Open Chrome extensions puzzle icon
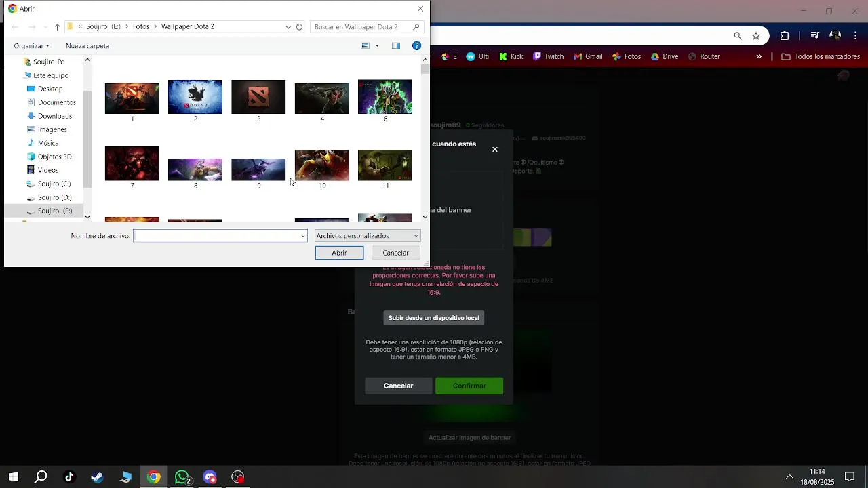 (785, 36)
